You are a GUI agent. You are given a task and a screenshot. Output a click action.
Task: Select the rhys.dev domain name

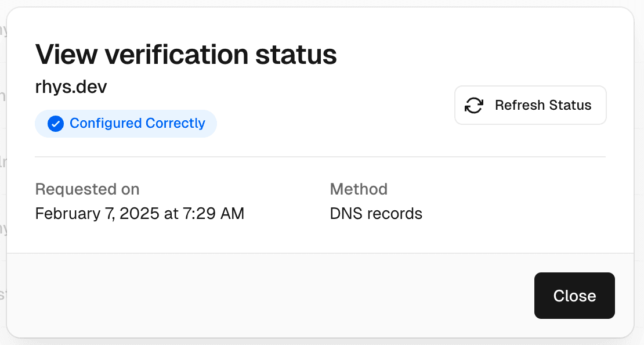pos(71,87)
